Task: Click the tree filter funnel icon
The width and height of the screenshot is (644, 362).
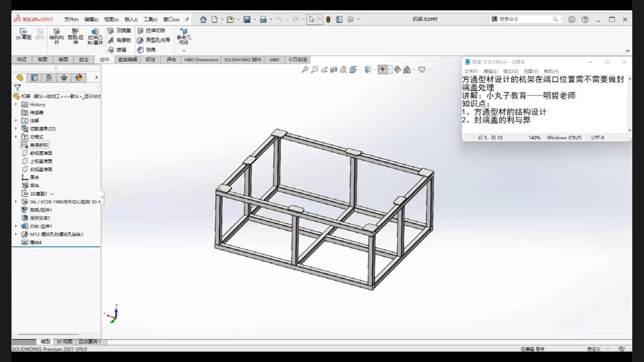Action: pos(17,88)
